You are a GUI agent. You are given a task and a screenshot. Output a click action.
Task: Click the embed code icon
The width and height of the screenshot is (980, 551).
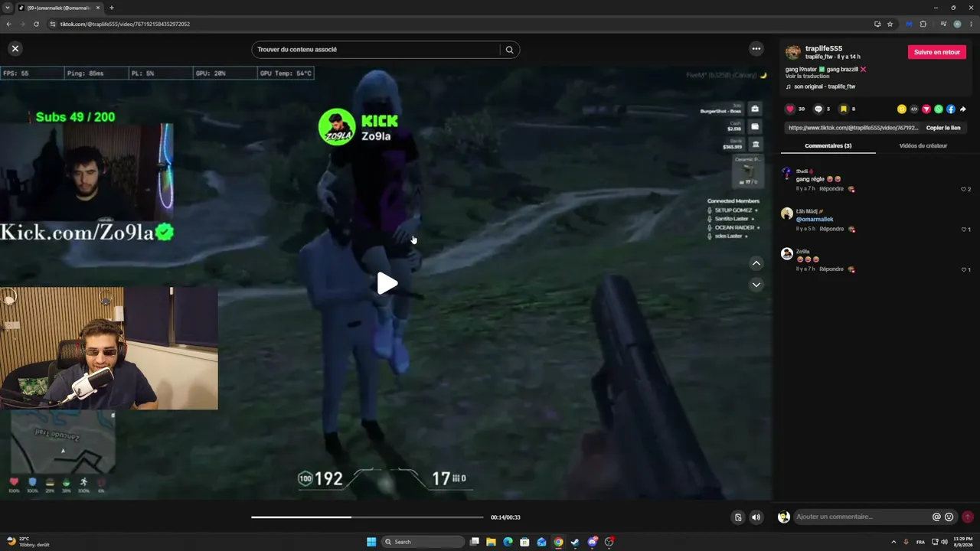coord(914,109)
